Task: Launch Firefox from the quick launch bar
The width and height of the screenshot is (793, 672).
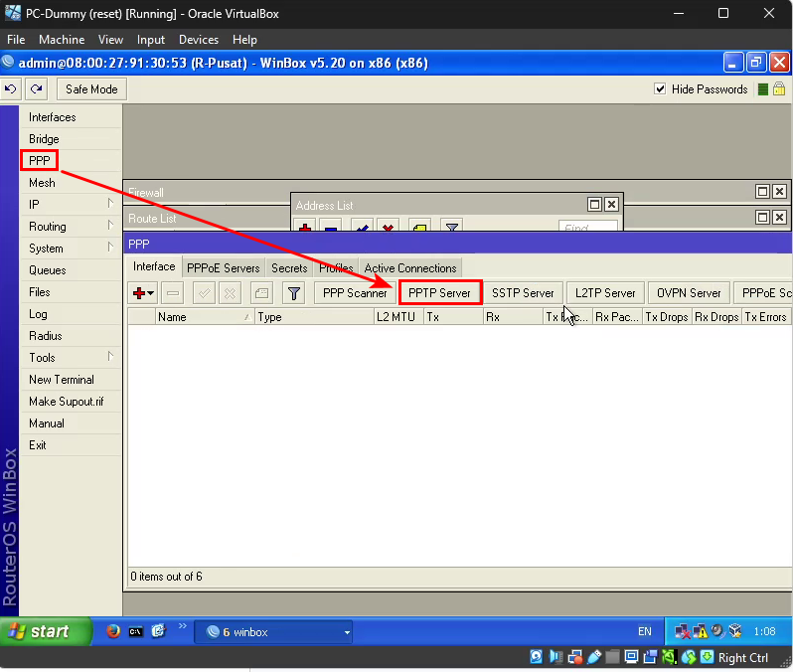Action: [113, 631]
